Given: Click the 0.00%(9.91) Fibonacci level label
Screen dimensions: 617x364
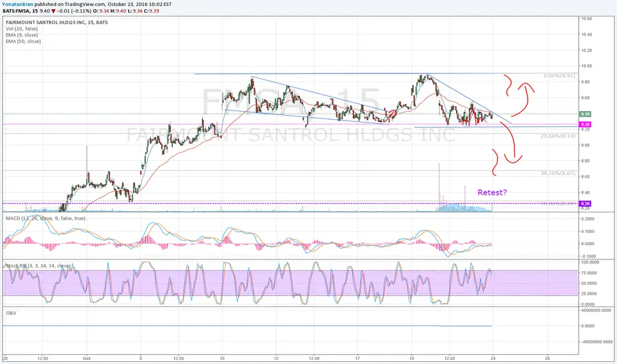Looking at the screenshot, I should pos(559,76).
